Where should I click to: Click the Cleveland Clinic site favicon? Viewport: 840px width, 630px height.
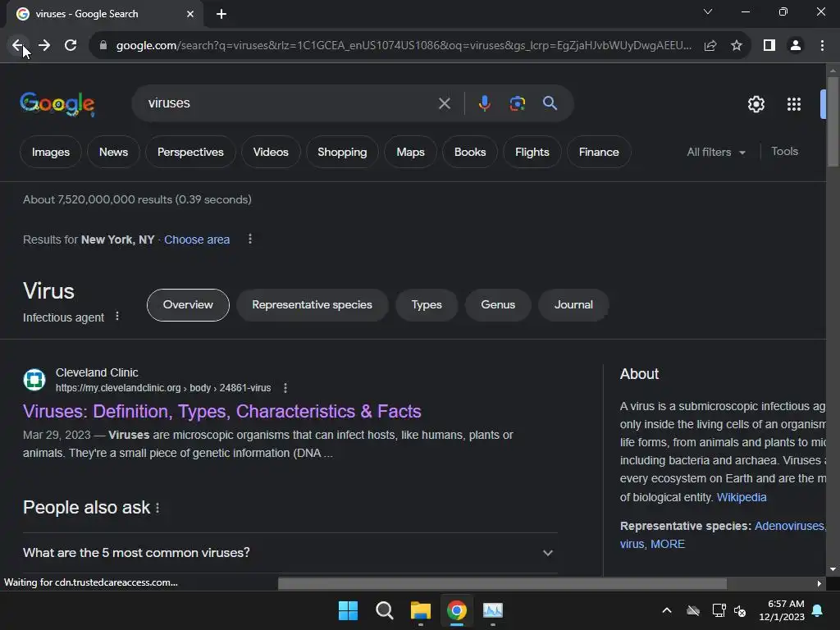(34, 380)
